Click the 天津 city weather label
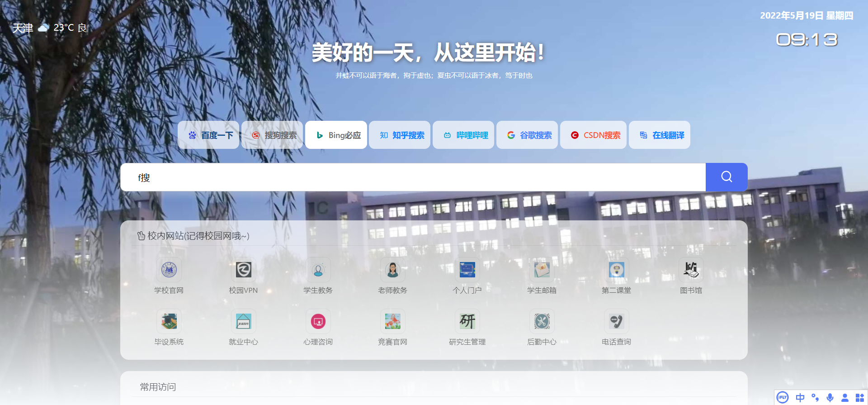The width and height of the screenshot is (868, 405). (23, 28)
